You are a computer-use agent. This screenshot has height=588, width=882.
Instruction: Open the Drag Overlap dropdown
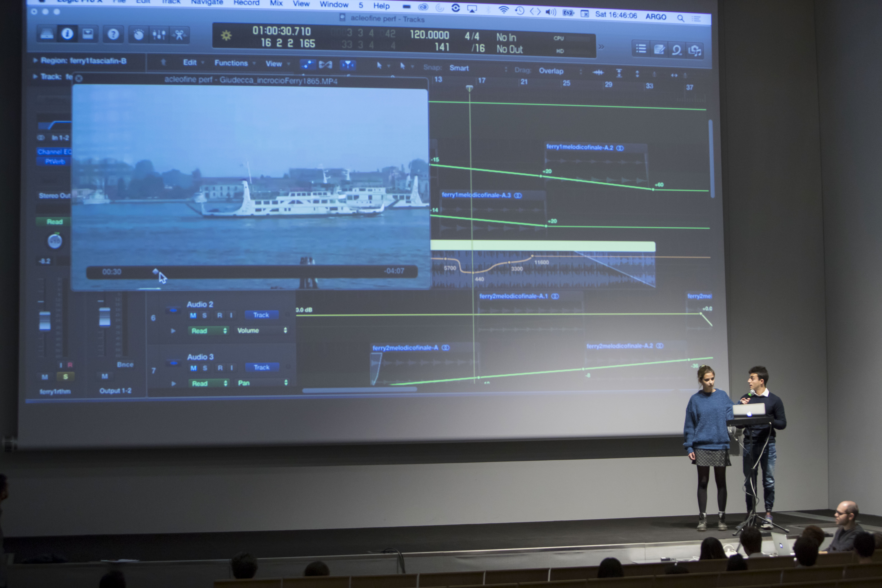coord(560,71)
